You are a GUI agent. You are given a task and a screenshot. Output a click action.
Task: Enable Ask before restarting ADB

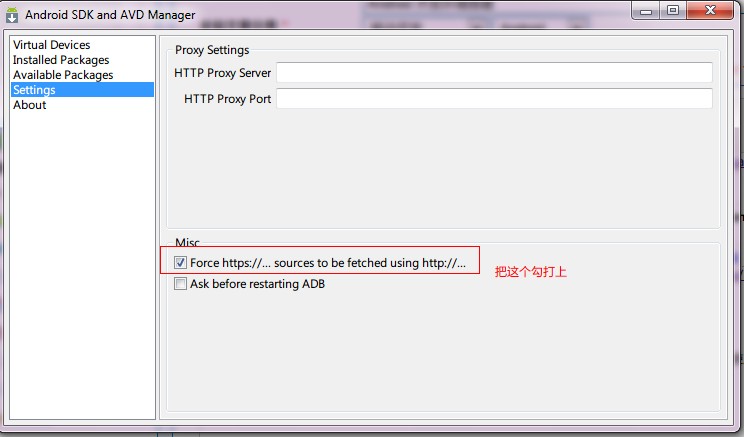pyautogui.click(x=180, y=284)
